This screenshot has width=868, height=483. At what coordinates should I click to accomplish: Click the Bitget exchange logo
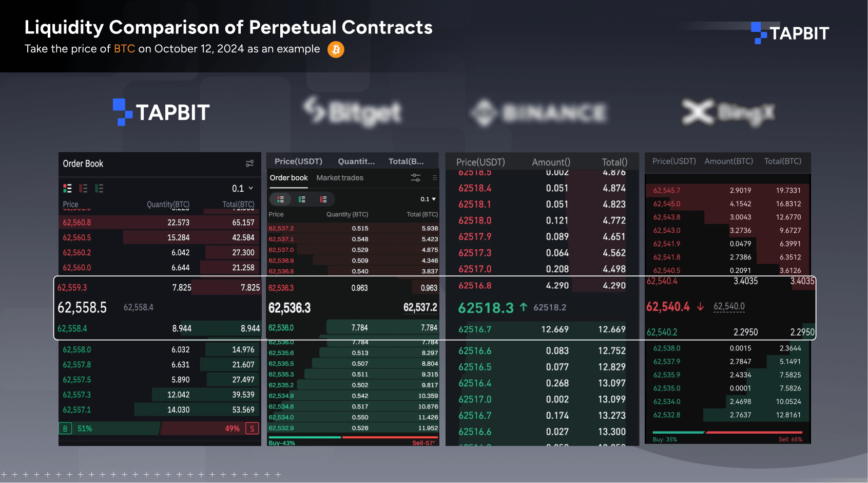pyautogui.click(x=352, y=113)
